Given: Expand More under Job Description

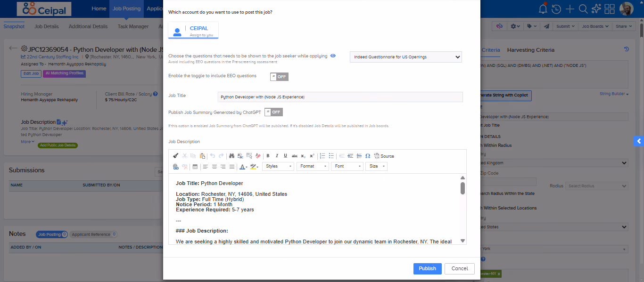Looking at the screenshot, I should click(27, 142).
